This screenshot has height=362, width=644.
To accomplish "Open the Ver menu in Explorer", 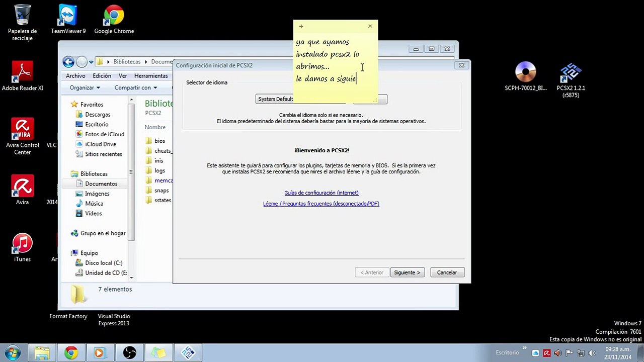I will (x=123, y=76).
